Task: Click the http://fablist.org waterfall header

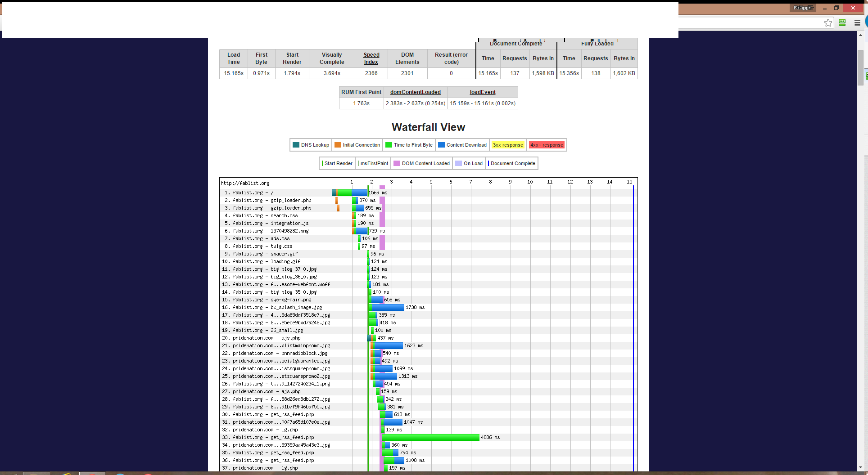Action: pos(245,183)
